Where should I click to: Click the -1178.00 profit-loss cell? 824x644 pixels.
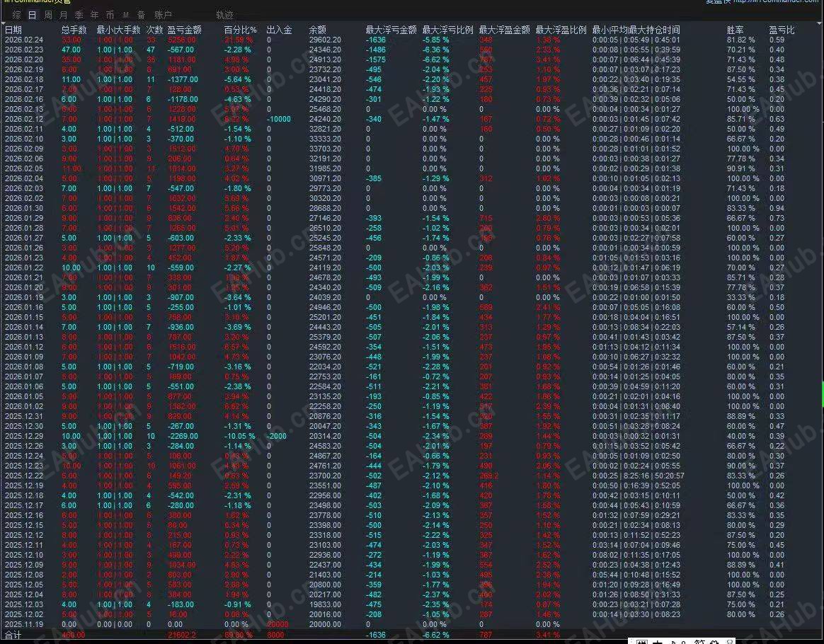pyautogui.click(x=183, y=99)
